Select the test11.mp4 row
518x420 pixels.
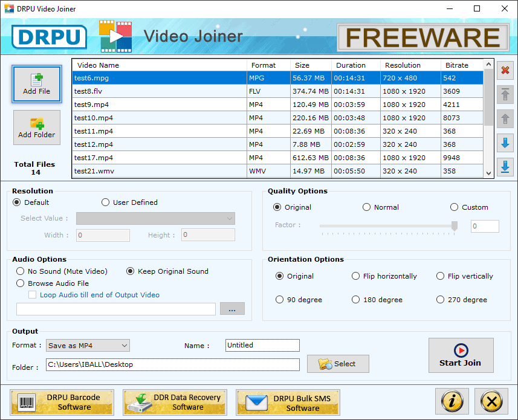(278, 131)
